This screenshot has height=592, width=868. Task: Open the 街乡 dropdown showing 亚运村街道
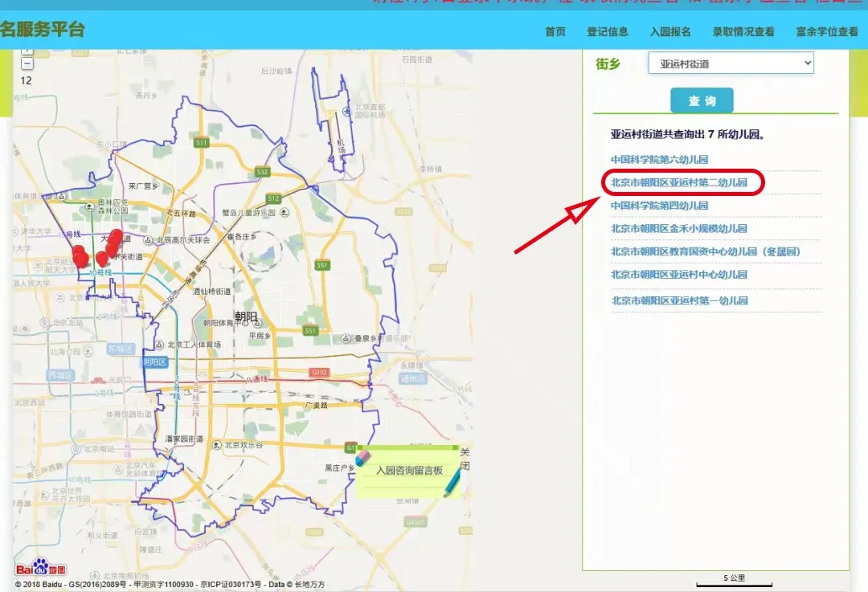tap(731, 63)
